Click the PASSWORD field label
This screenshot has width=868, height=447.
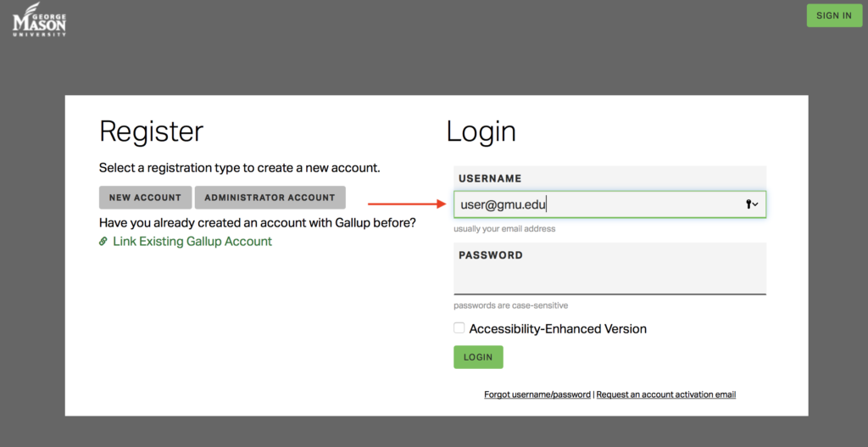491,255
